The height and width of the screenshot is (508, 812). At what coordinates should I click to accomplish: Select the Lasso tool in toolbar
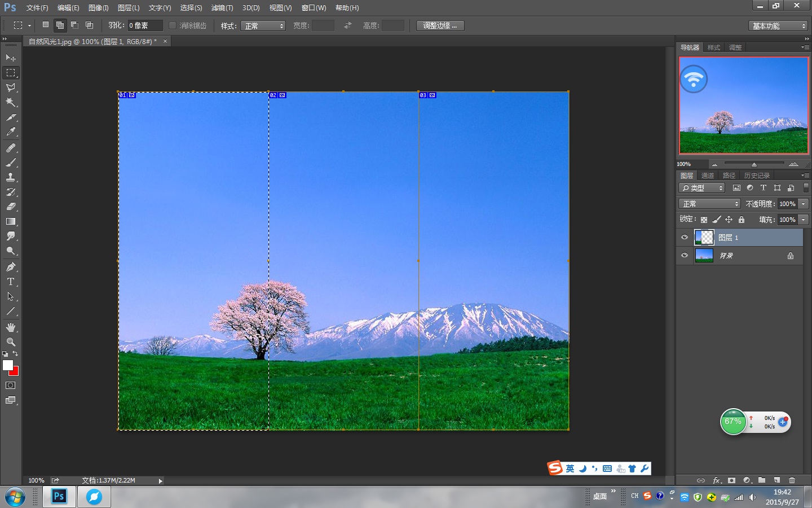[x=11, y=87]
